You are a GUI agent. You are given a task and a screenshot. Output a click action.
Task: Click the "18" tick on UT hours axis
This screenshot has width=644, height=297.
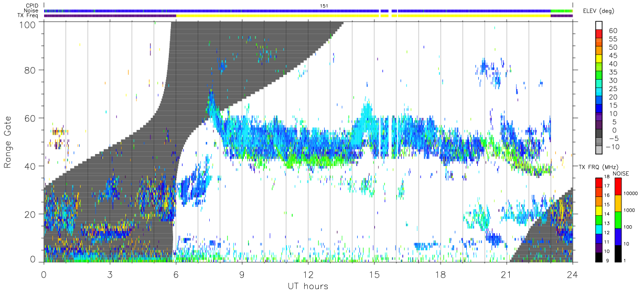pyautogui.click(x=440, y=273)
